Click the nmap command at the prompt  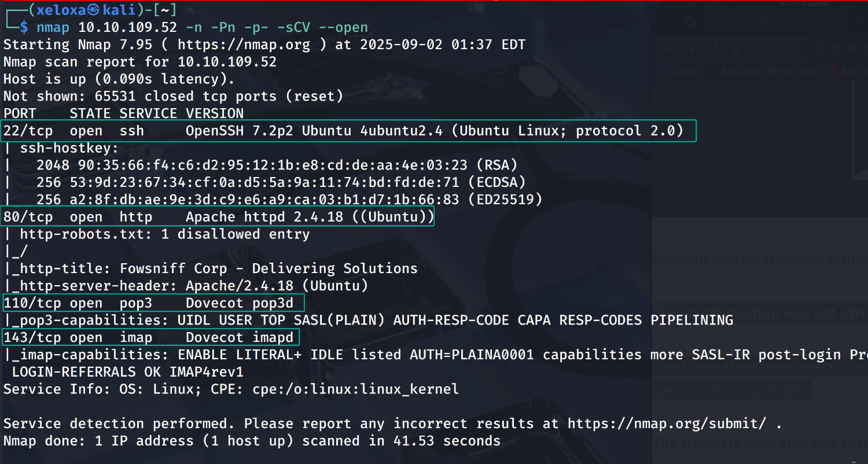pyautogui.click(x=53, y=27)
